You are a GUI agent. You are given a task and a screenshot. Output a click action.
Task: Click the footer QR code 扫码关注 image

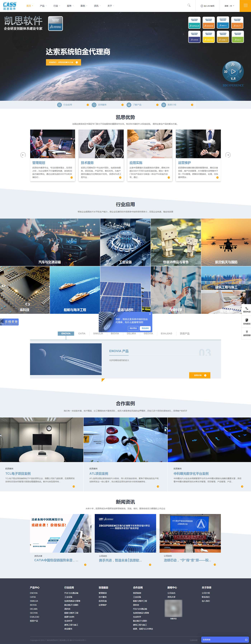tap(173, 608)
